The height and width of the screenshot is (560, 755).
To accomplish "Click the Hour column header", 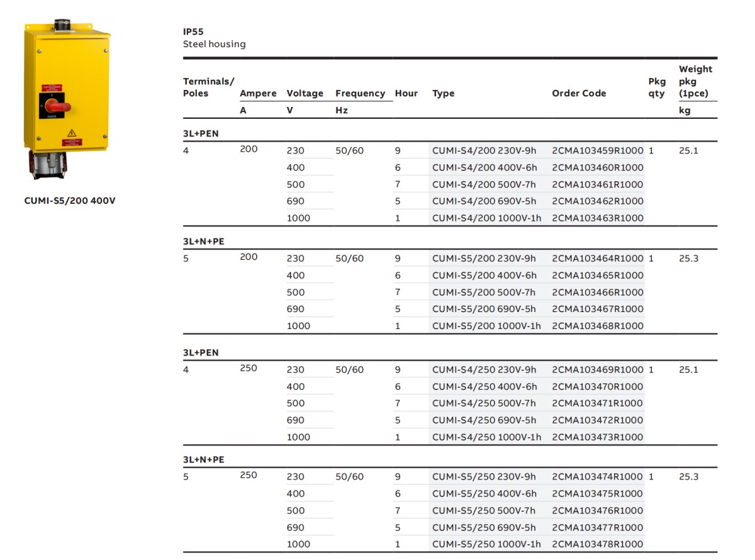I will click(406, 93).
